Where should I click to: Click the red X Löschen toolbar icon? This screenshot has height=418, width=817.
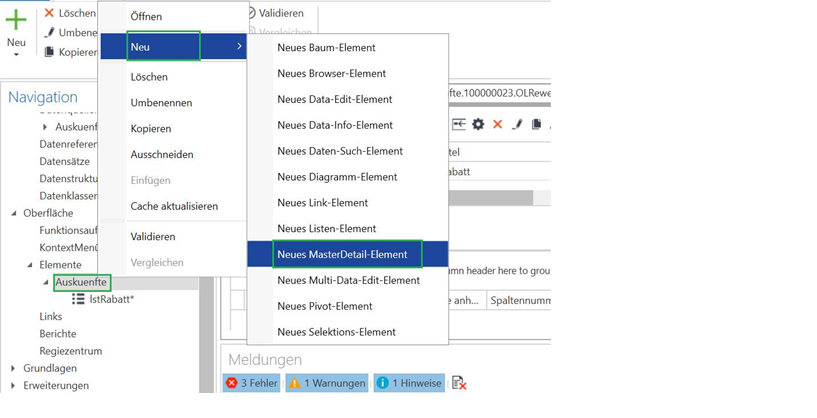tap(49, 13)
